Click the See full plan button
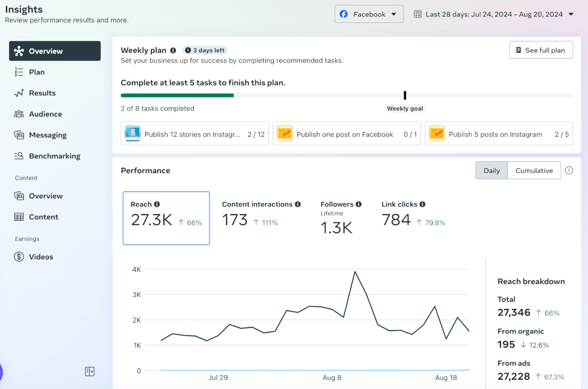The width and height of the screenshot is (588, 389). coord(541,50)
